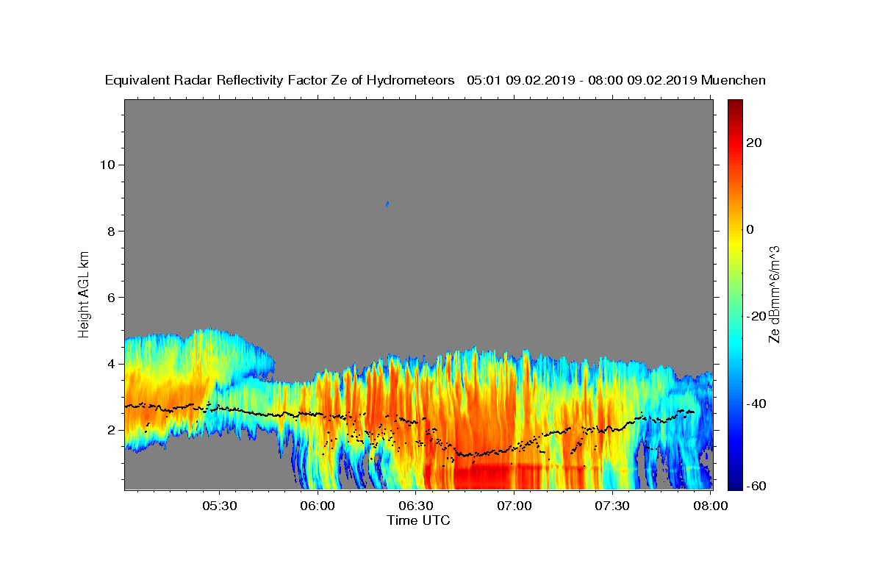Click the colorbar value '-20'
Screen dimensions: 882x588
(756, 316)
